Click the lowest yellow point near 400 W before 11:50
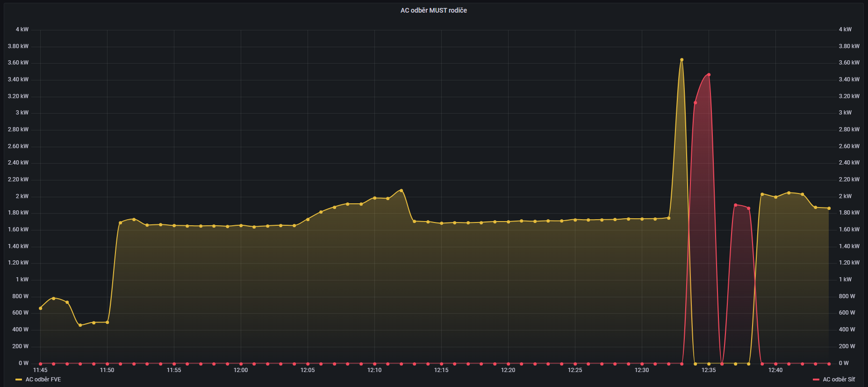This screenshot has width=868, height=387. pos(80,325)
